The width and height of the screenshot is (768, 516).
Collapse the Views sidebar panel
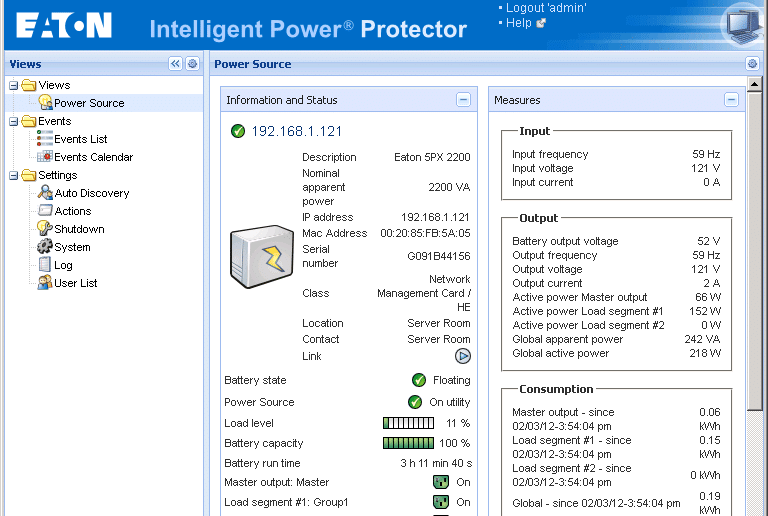175,64
